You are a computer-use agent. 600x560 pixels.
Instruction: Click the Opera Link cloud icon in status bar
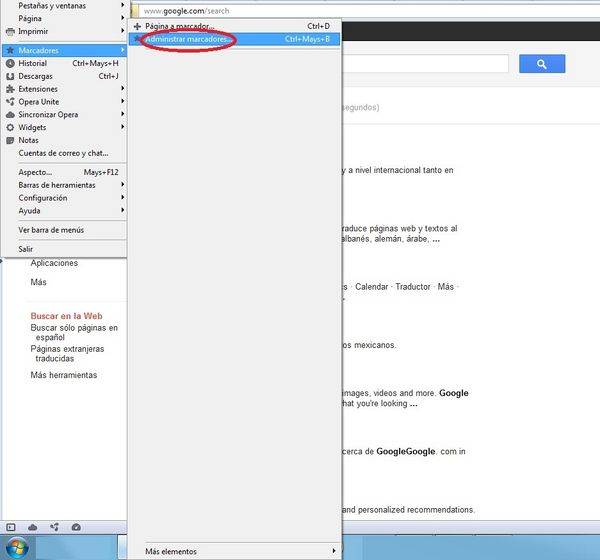(x=32, y=527)
